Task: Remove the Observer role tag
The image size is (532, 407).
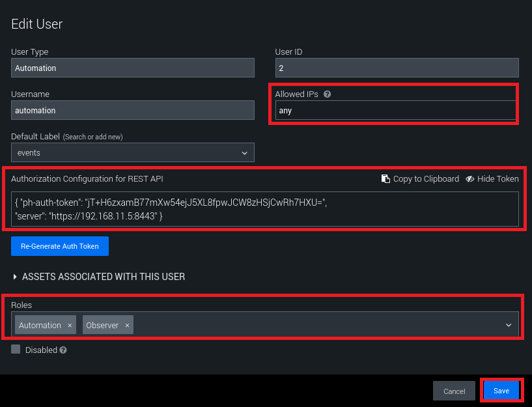Action: (127, 326)
